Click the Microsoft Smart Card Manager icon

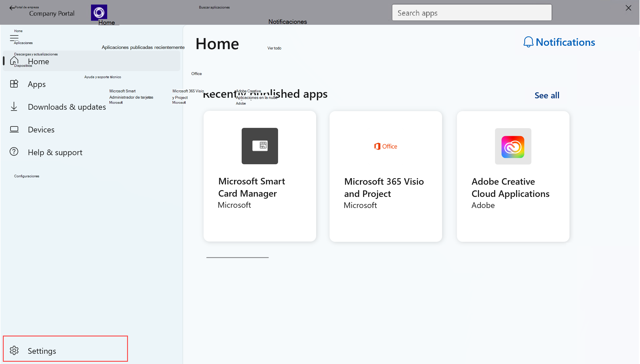(x=259, y=146)
